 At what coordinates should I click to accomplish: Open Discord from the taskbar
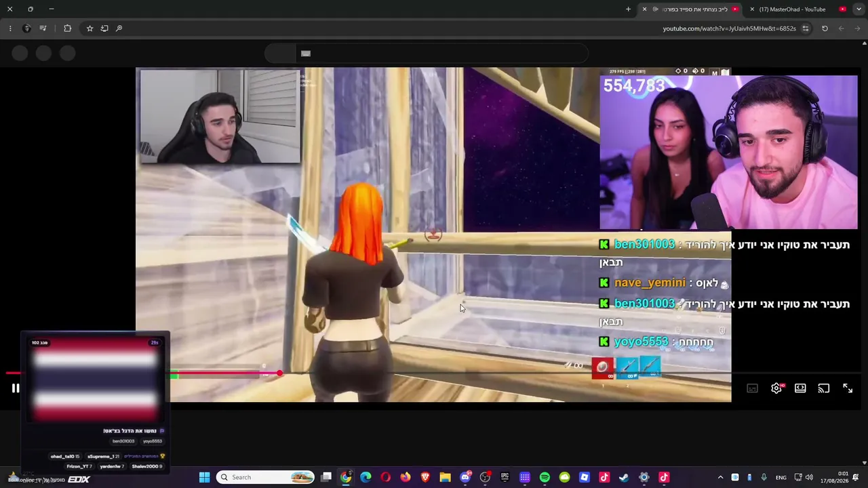pyautogui.click(x=465, y=477)
